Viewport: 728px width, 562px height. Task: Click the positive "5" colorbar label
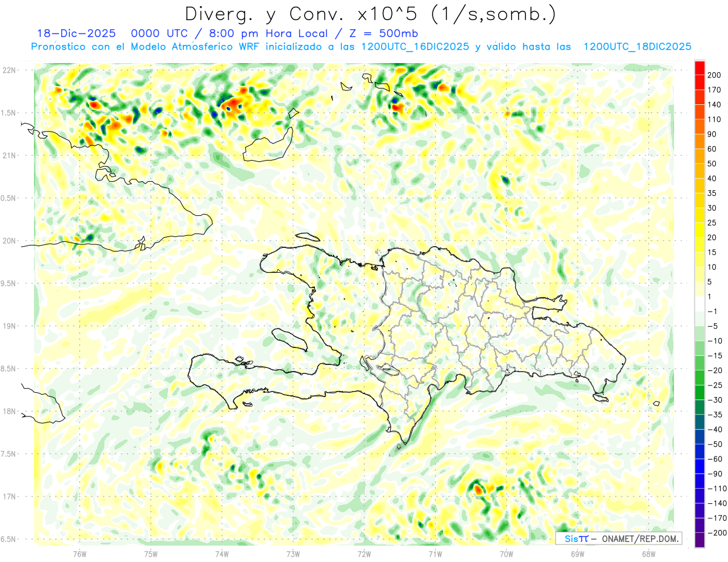(x=711, y=282)
